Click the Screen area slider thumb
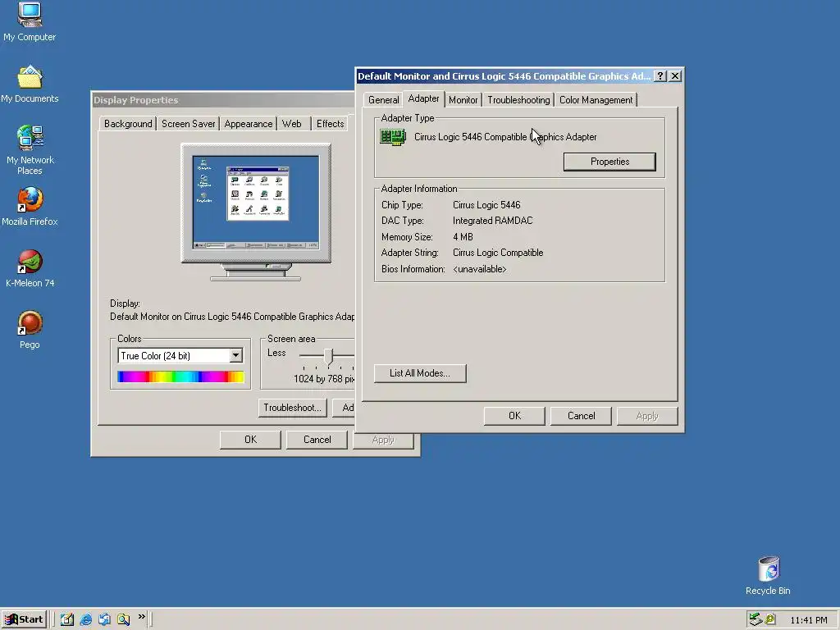The image size is (840, 630). click(x=328, y=356)
